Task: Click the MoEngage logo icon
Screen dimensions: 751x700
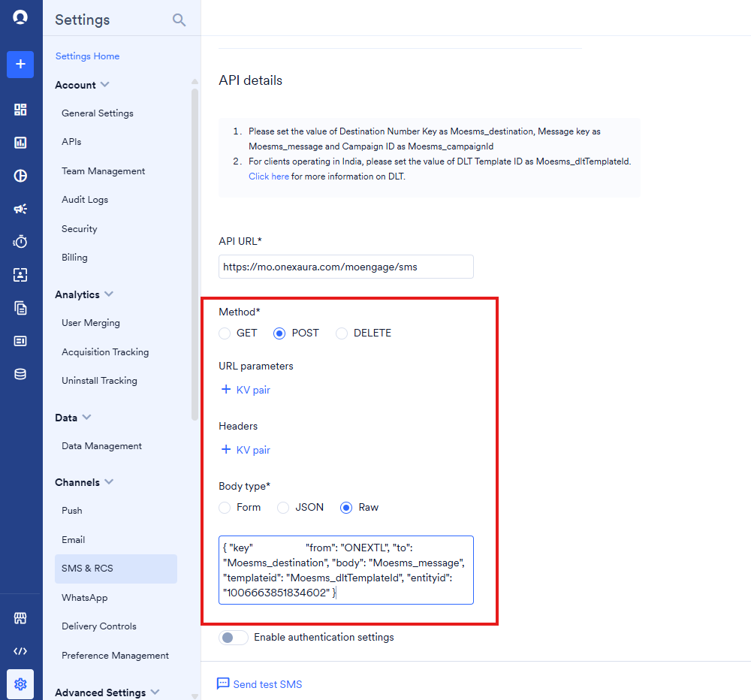Action: [x=20, y=17]
